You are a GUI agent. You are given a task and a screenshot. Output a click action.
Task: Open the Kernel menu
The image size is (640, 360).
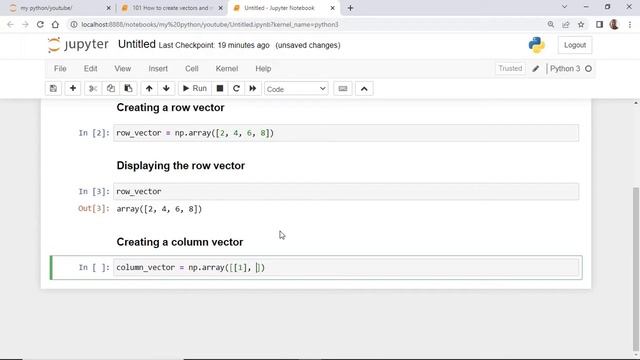pos(227,69)
